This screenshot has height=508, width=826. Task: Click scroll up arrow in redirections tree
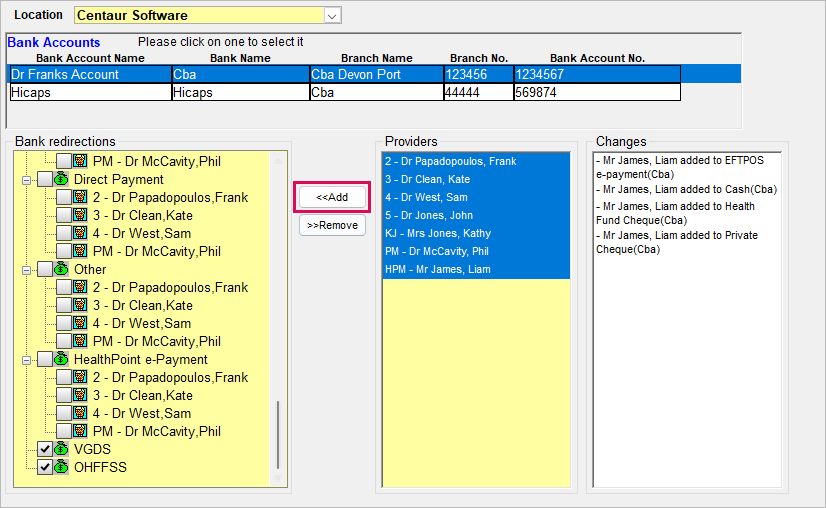pos(278,160)
